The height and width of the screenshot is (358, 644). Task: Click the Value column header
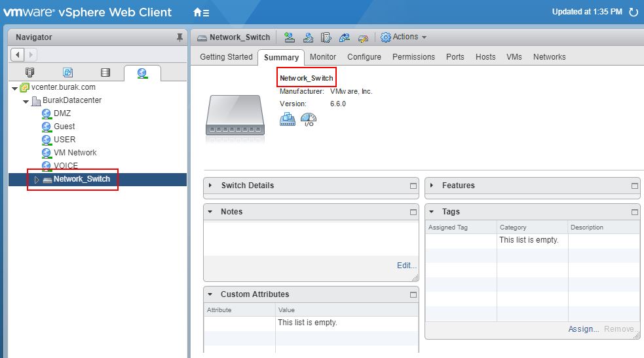tap(347, 310)
